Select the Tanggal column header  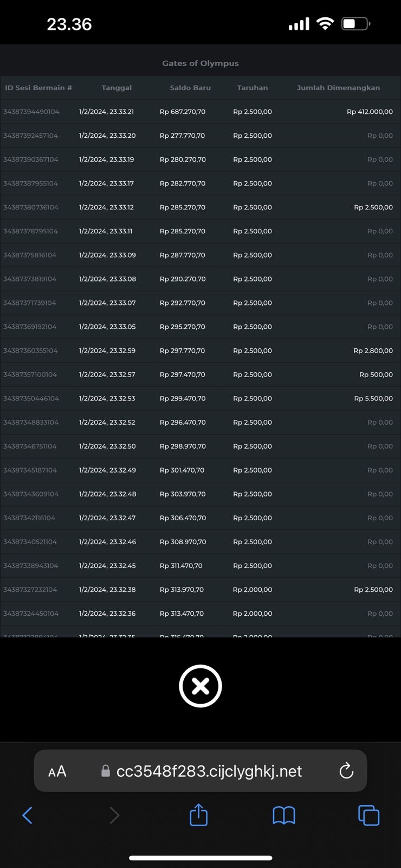tap(117, 87)
